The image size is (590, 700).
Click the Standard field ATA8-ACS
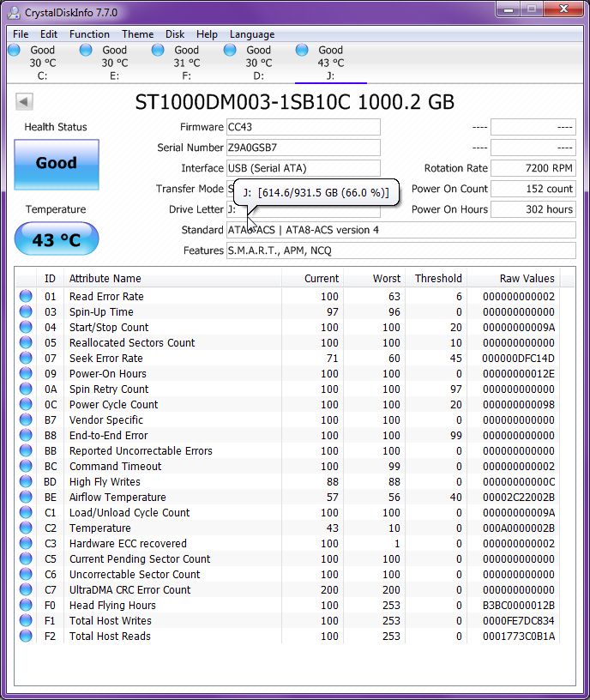pos(401,230)
